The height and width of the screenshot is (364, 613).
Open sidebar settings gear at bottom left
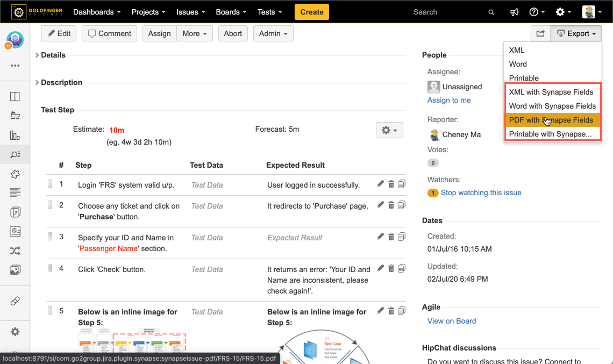pos(15,332)
